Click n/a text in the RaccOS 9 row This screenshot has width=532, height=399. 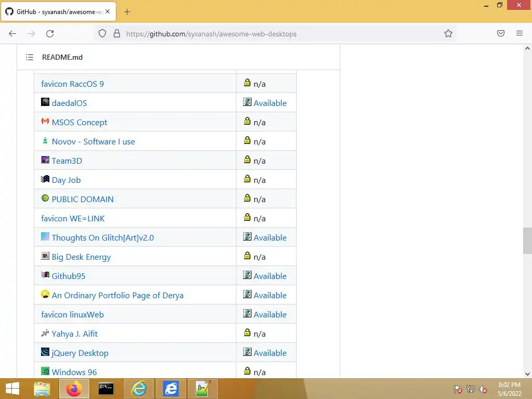[260, 84]
